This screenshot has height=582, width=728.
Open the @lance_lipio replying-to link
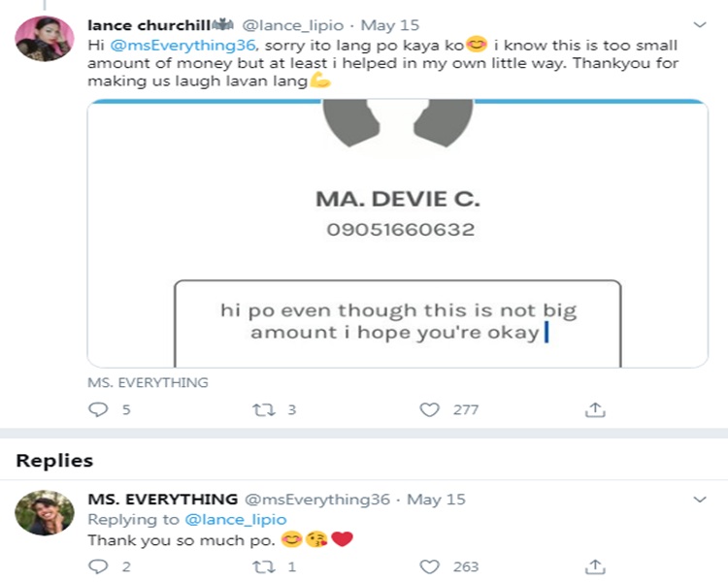[x=236, y=519]
